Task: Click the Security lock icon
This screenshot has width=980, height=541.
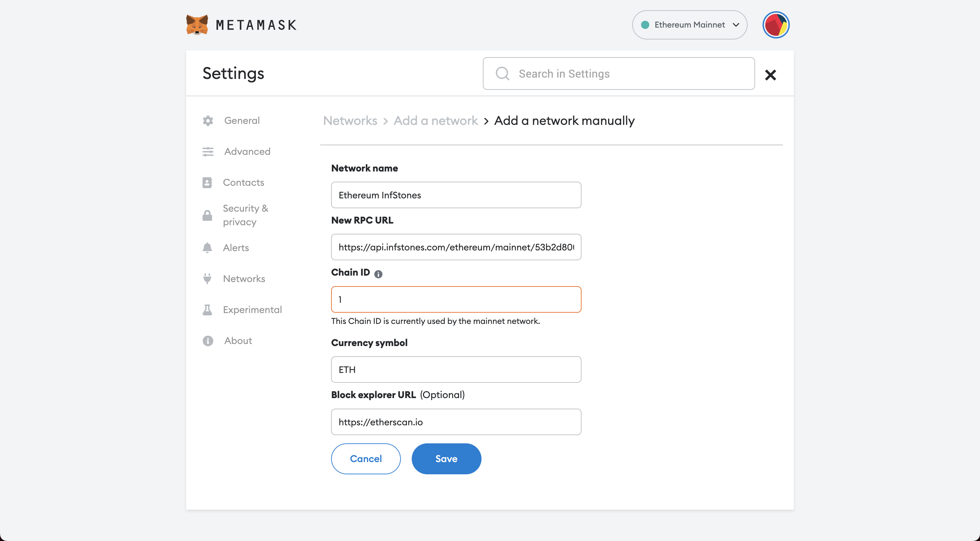Action: pos(207,215)
